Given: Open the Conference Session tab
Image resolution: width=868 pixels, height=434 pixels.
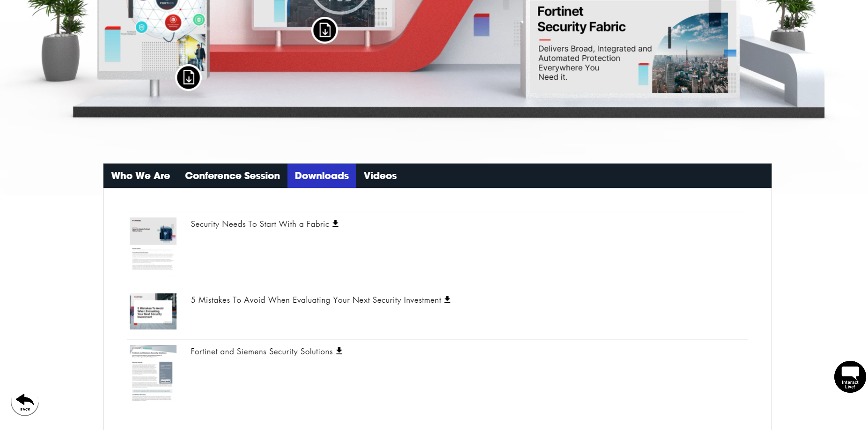Looking at the screenshot, I should (x=232, y=176).
